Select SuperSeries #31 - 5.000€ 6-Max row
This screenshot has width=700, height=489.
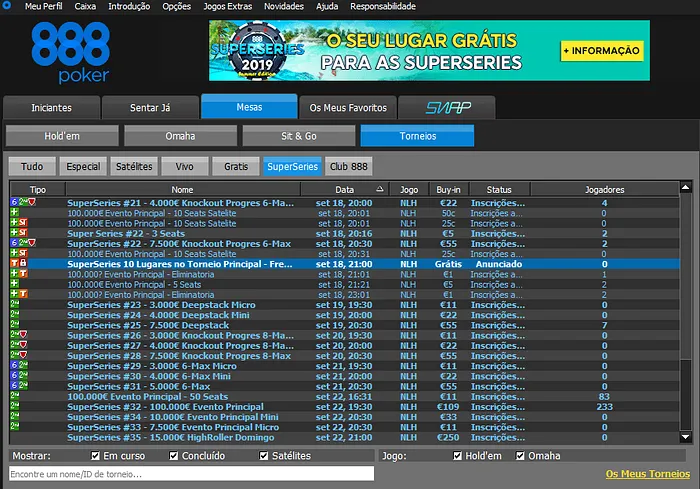click(345, 386)
